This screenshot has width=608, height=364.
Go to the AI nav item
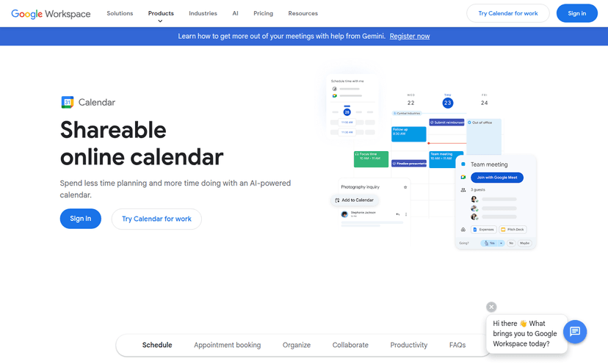coord(236,13)
